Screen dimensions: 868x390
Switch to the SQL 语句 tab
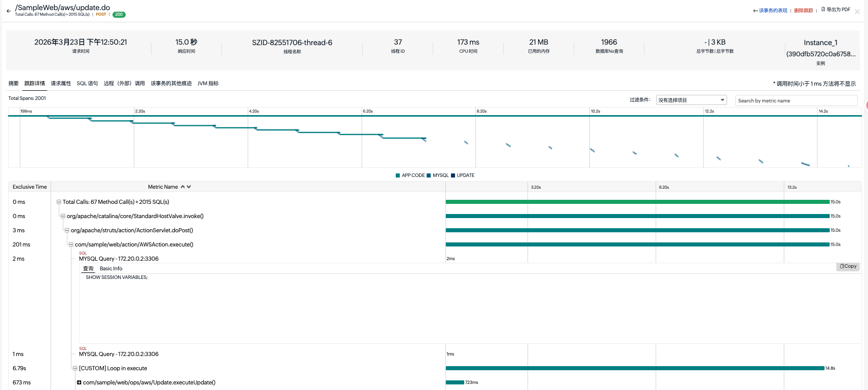tap(87, 84)
